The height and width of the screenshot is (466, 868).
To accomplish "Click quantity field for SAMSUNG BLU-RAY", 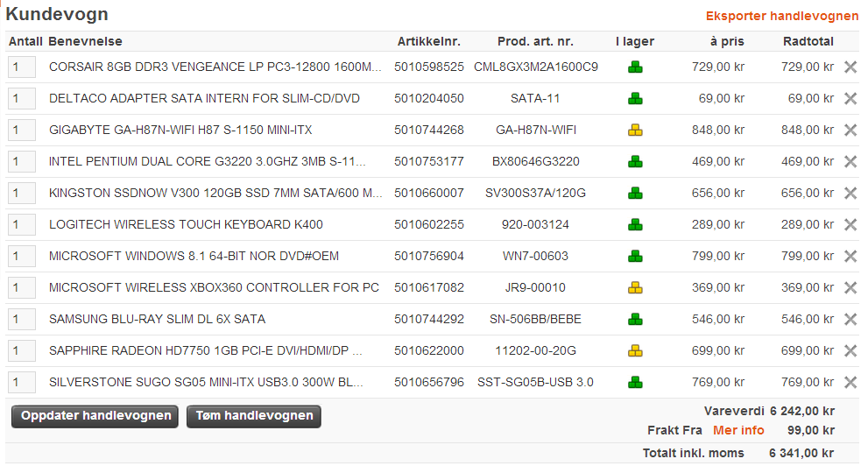I will (22, 320).
